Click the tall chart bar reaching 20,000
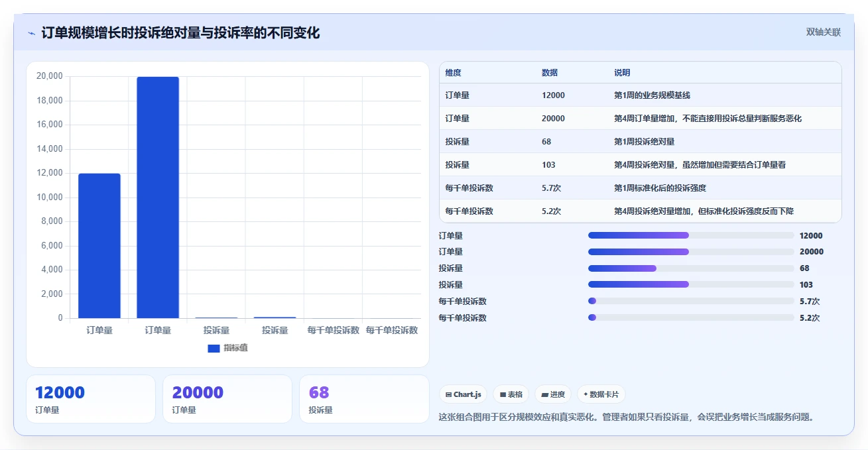The image size is (868, 450). [x=158, y=197]
